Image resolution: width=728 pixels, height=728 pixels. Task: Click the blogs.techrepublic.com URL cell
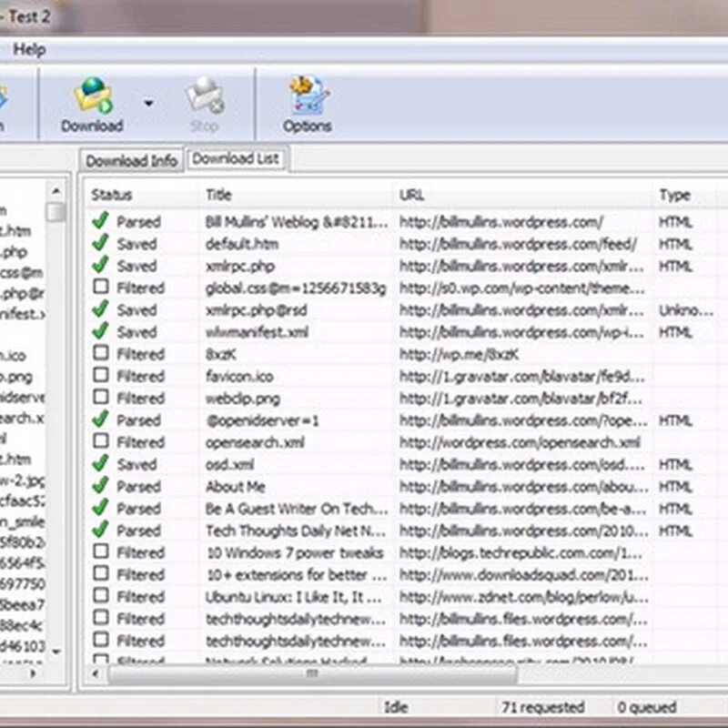(521, 553)
